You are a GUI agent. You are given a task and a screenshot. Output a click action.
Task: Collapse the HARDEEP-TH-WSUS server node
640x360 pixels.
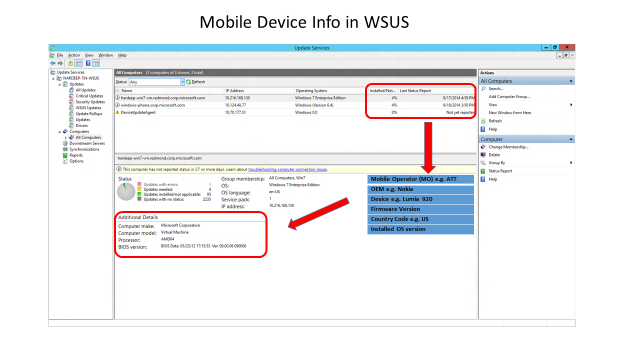(x=53, y=78)
